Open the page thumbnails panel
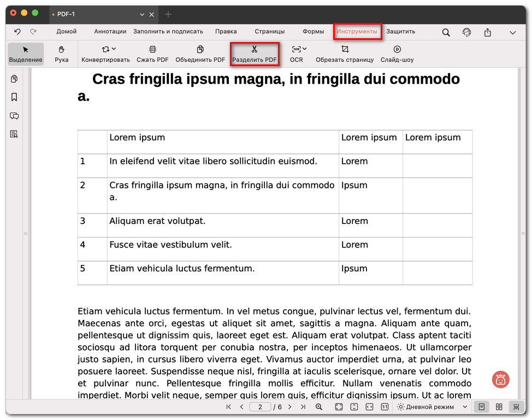 [14, 79]
